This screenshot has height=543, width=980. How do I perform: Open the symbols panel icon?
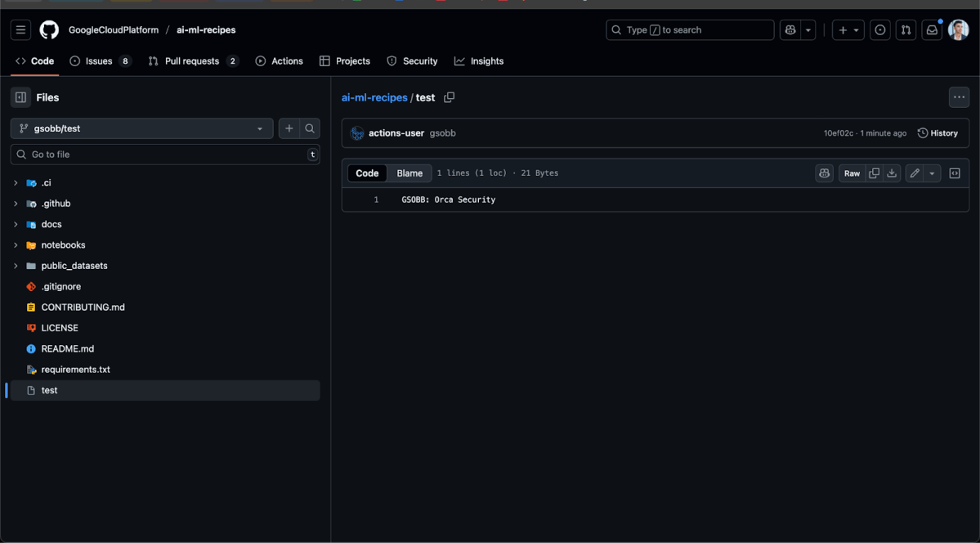[x=954, y=173]
